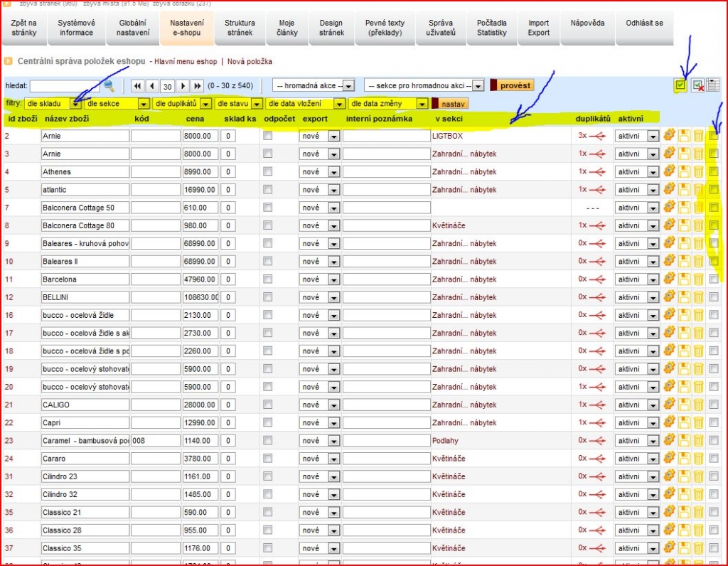
Task: Tick odpočet checkbox for Barcelona
Action: (x=267, y=279)
